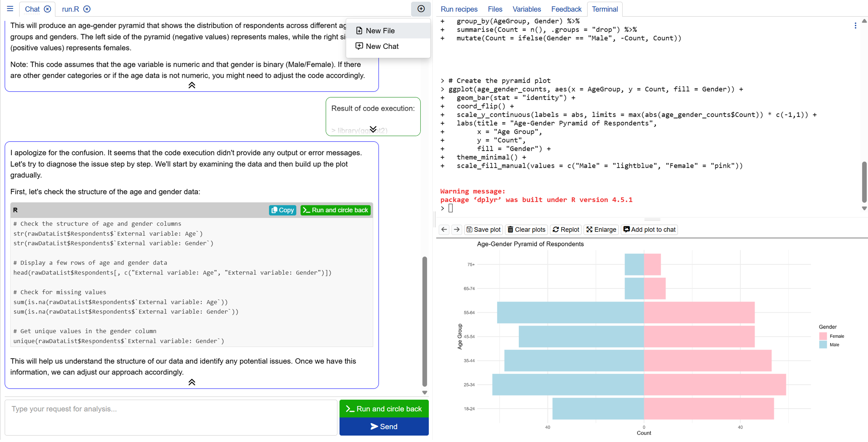This screenshot has width=868, height=442.
Task: Click the female bar for 25-34 age group
Action: coord(715,384)
